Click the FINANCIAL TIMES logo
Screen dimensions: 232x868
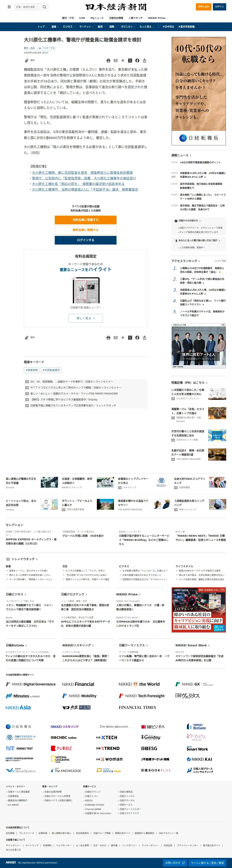(137, 707)
